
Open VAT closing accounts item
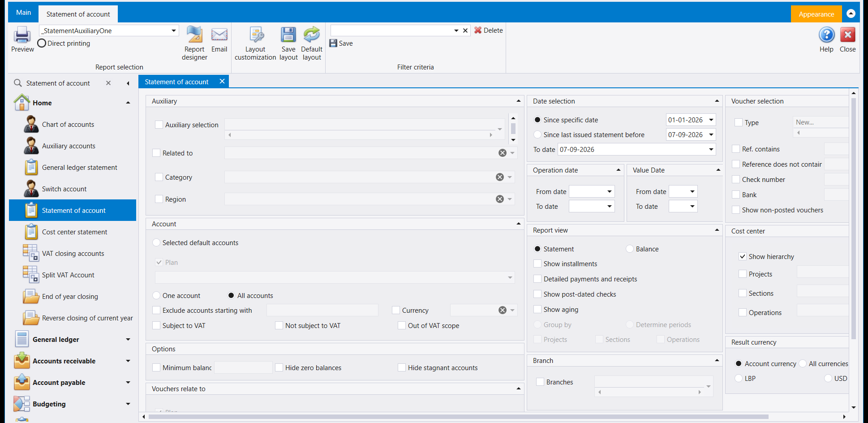[73, 254]
